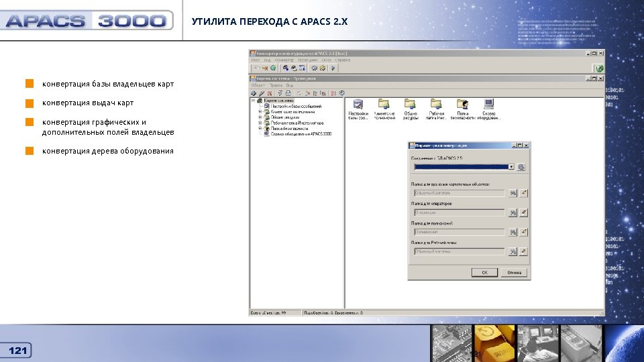Select Сервер оборудования APACS 3000 in the tree

pyautogui.click(x=301, y=134)
